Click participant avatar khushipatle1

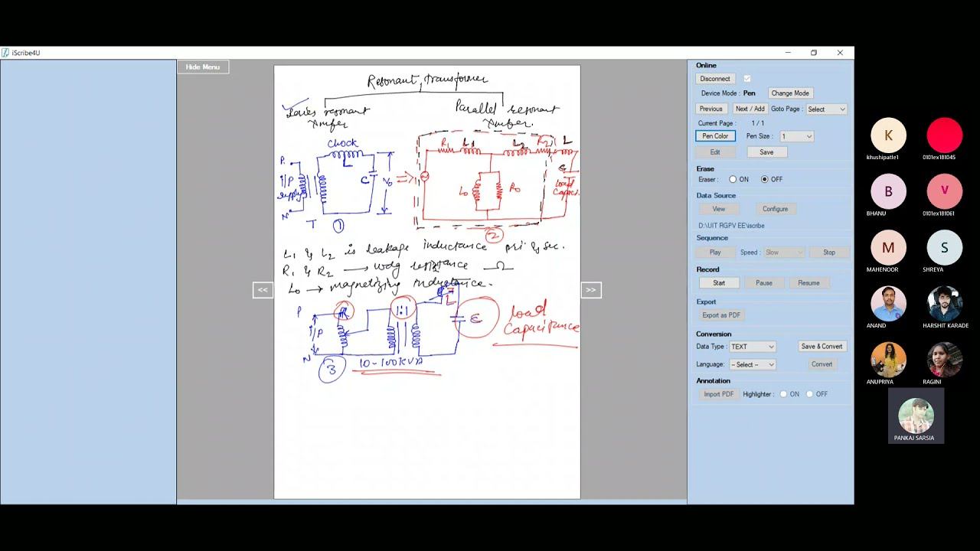pos(888,135)
